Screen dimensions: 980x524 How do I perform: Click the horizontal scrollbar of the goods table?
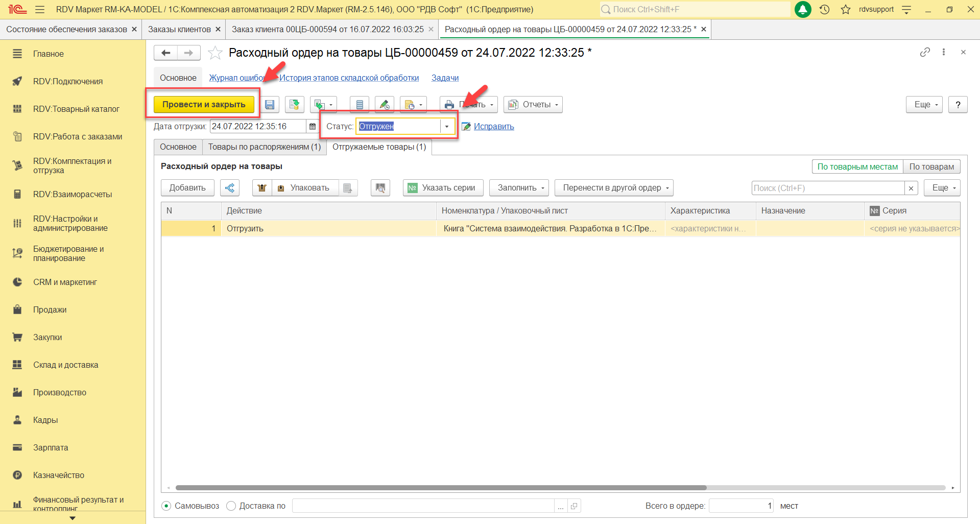441,488
